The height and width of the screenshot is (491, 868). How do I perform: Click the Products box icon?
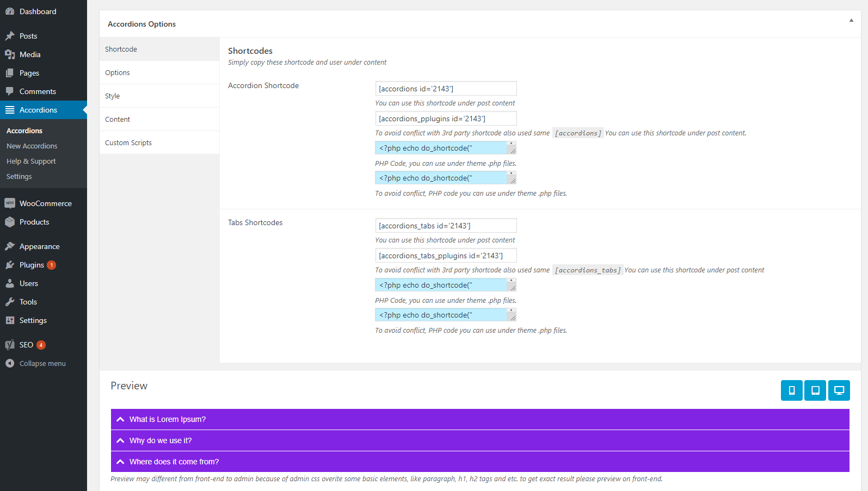10,222
